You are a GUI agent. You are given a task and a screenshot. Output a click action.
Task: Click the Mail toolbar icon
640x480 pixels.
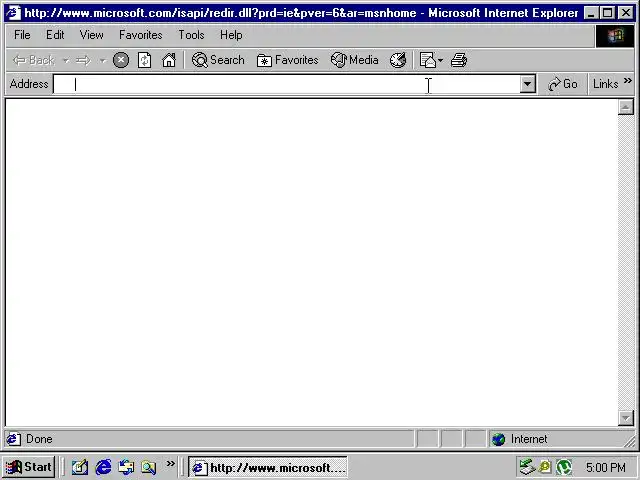coord(427,60)
